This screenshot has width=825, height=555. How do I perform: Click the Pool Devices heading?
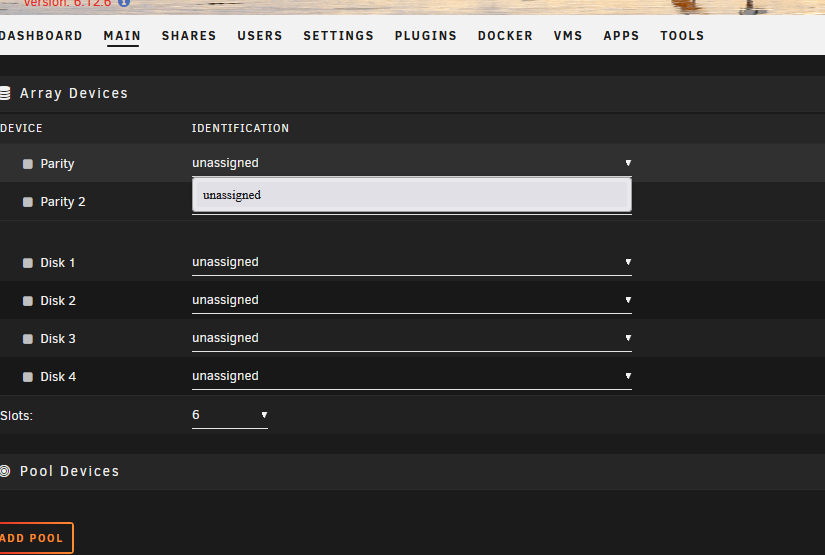click(x=69, y=471)
